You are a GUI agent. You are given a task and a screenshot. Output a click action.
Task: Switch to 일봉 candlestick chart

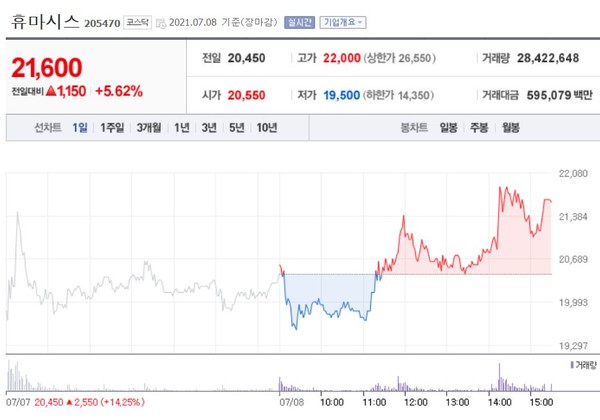(x=449, y=127)
